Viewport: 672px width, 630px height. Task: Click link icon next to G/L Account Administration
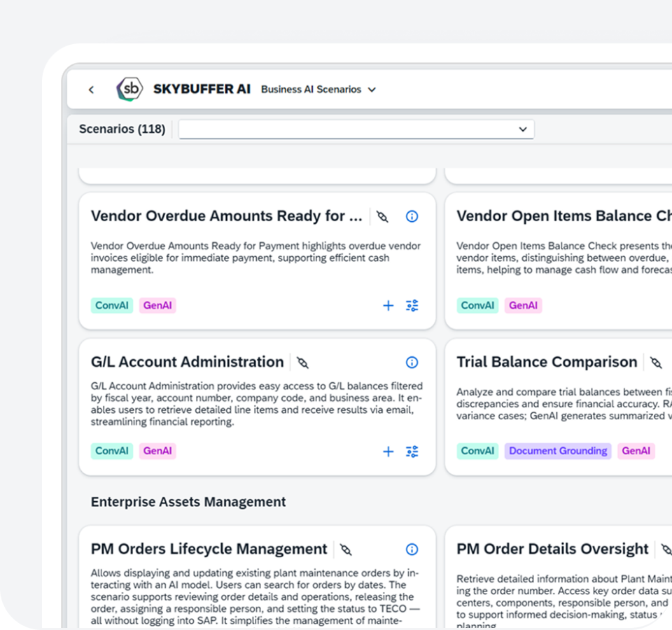302,363
